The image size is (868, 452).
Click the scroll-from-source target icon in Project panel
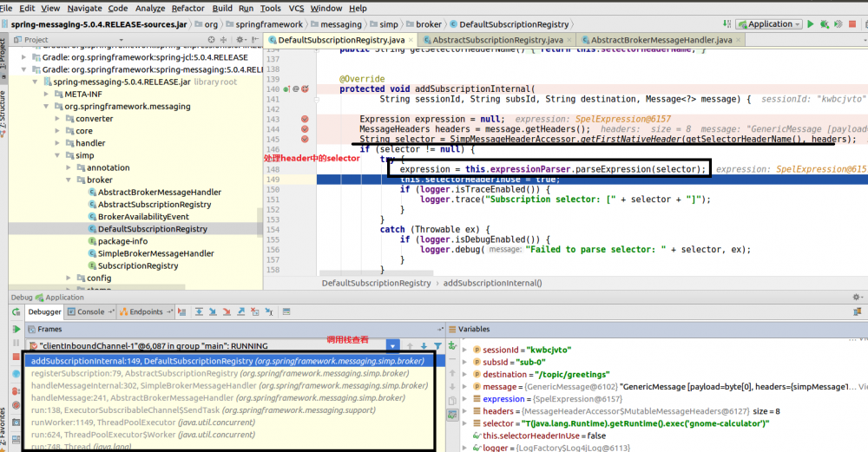click(x=211, y=40)
